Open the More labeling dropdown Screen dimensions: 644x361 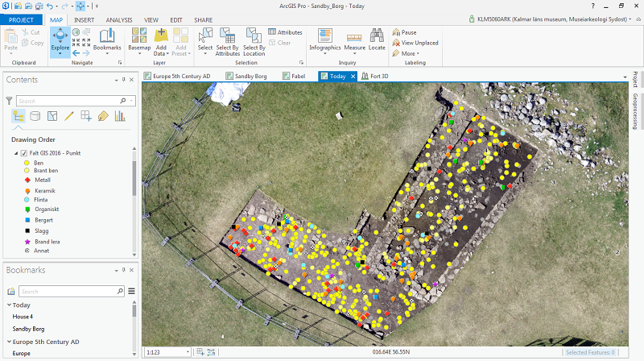(x=406, y=53)
